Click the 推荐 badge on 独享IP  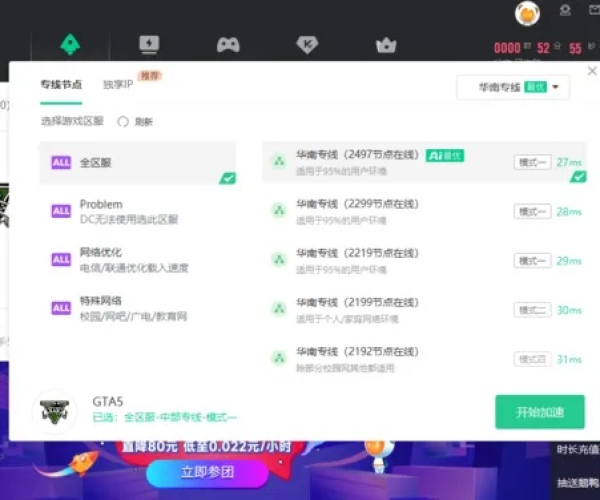[x=150, y=76]
